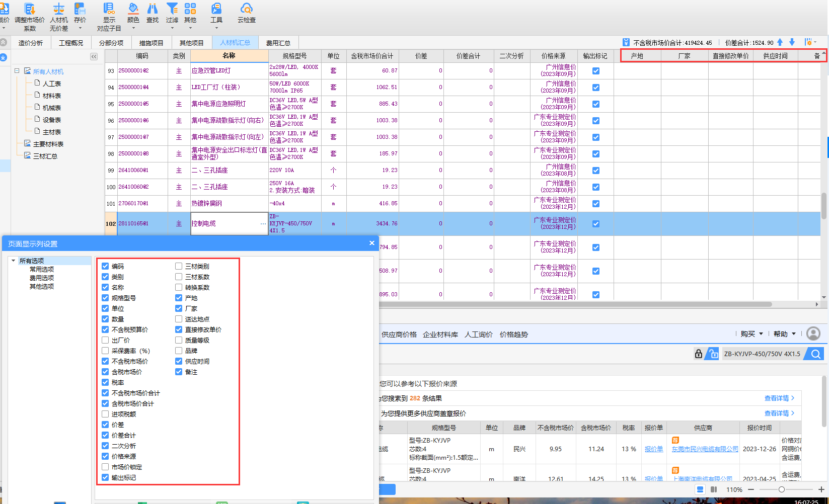
Task: Click the 调整市场价系数 toolbar icon
Action: 30,9
